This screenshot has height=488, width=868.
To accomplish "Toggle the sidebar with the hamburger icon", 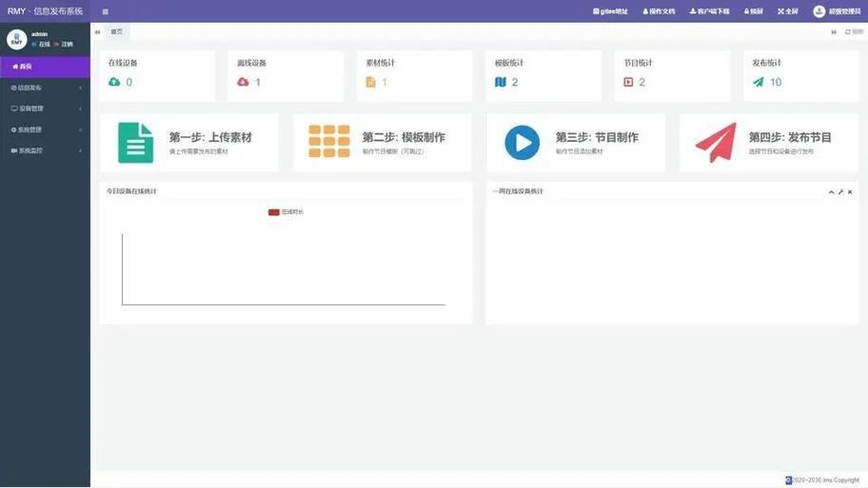I will pyautogui.click(x=105, y=11).
